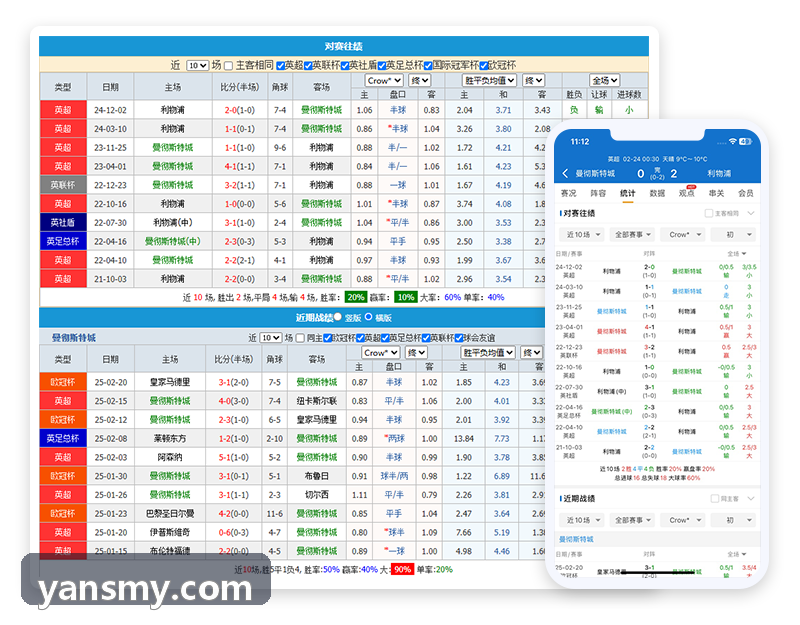Uncheck 欧冠杯 in head-to-head filter row
Viewport: 800px width, 625px height.
[484, 65]
